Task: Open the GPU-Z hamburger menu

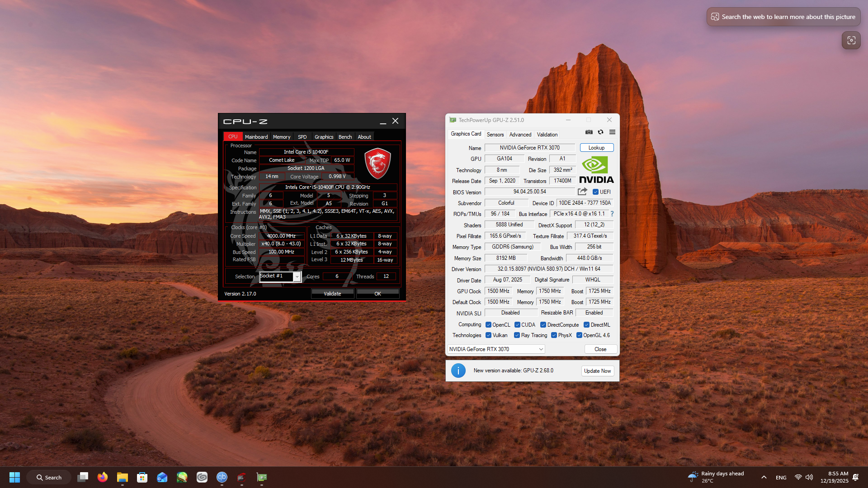Action: click(612, 132)
